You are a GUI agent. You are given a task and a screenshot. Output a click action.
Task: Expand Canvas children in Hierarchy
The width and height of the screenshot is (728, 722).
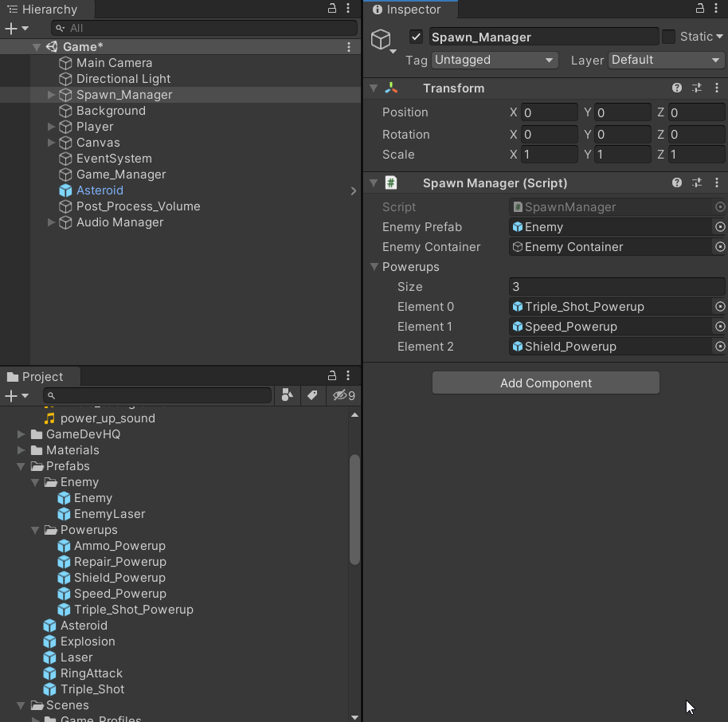coord(51,143)
